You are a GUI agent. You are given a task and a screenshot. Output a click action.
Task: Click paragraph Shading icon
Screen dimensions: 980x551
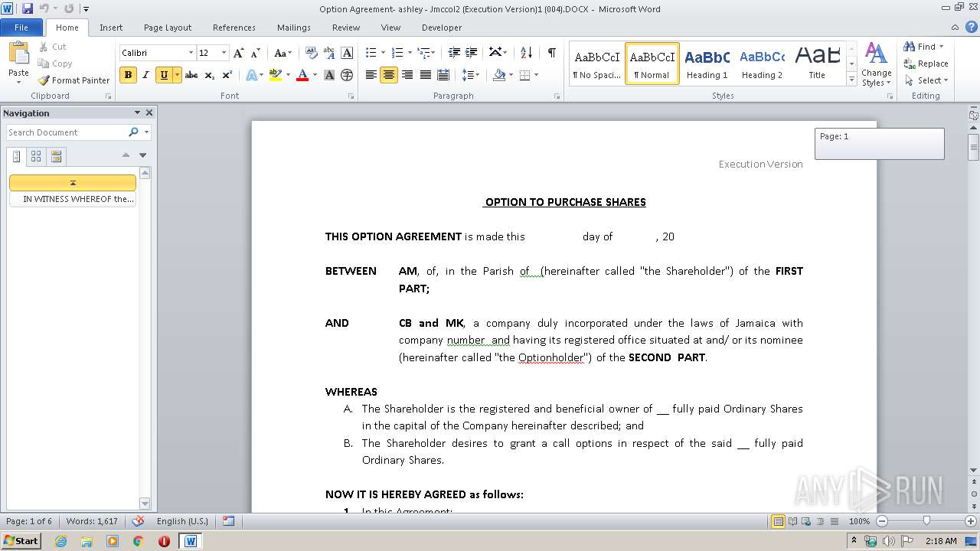click(499, 75)
